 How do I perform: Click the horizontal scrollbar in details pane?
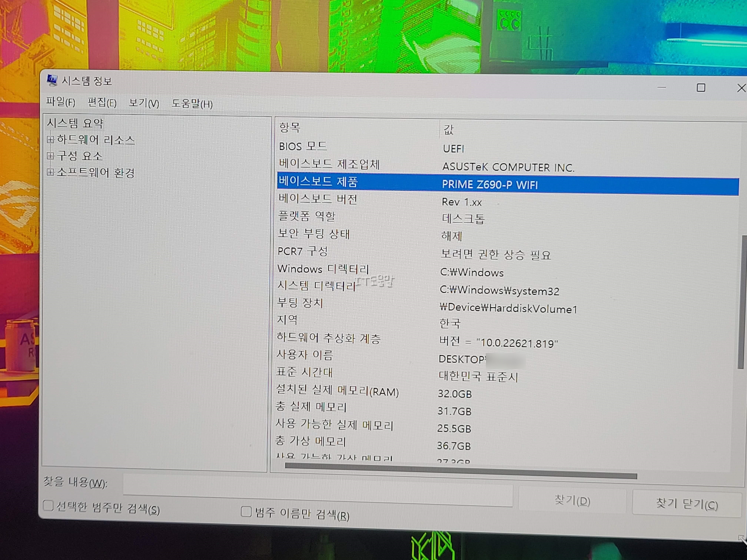[461, 471]
